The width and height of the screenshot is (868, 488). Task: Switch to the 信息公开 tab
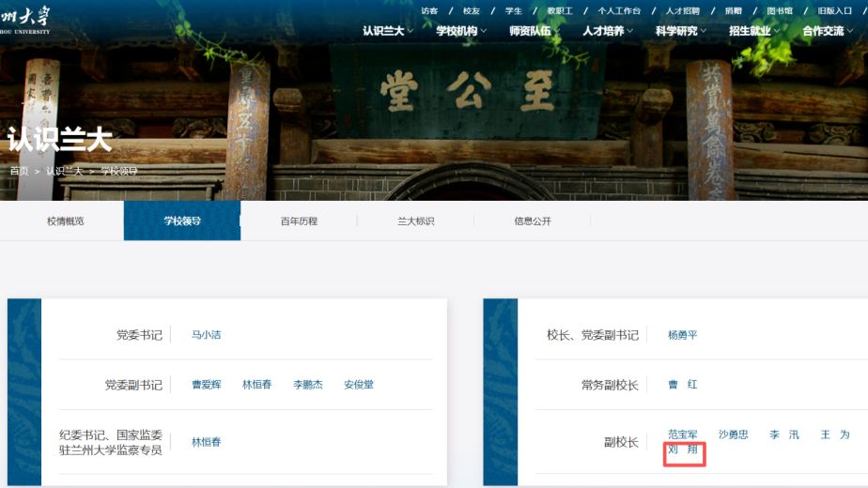coord(533,221)
